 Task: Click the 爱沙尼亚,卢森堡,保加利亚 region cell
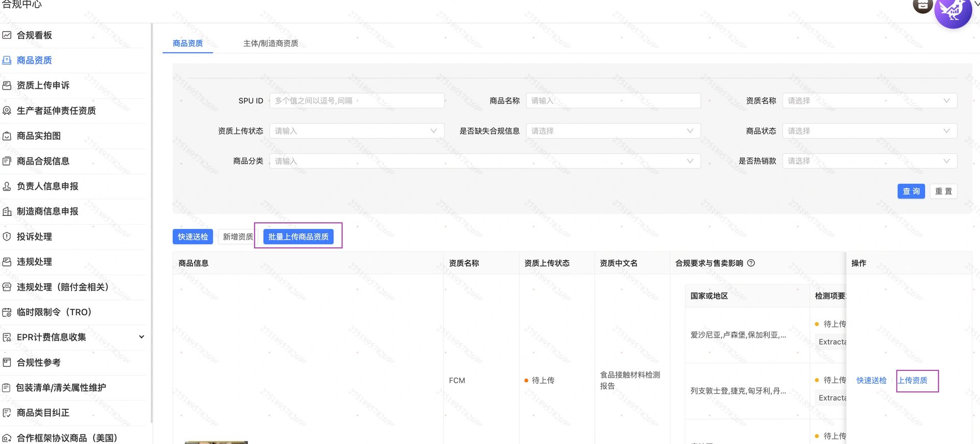(x=738, y=335)
